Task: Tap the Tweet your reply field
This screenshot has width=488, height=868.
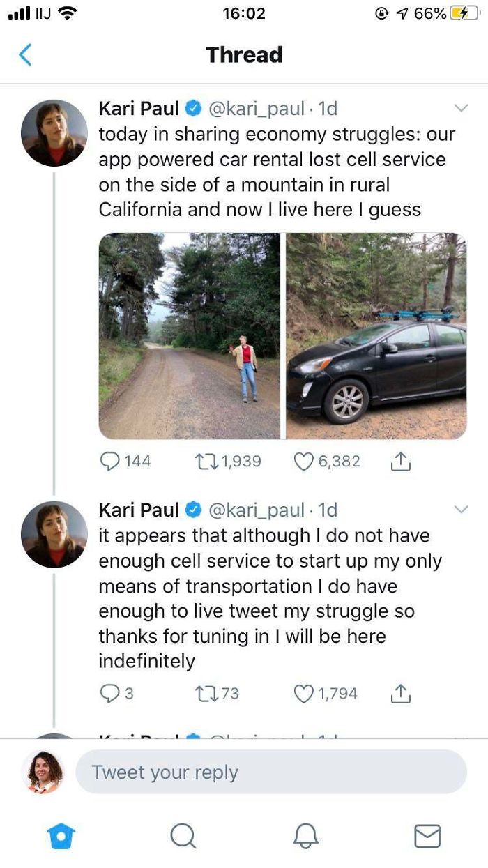Action: point(272,771)
